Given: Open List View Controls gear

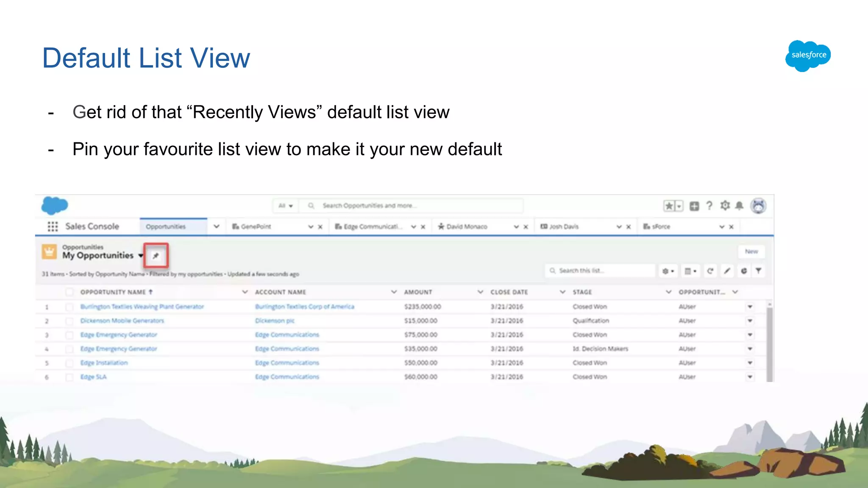Looking at the screenshot, I should (668, 271).
